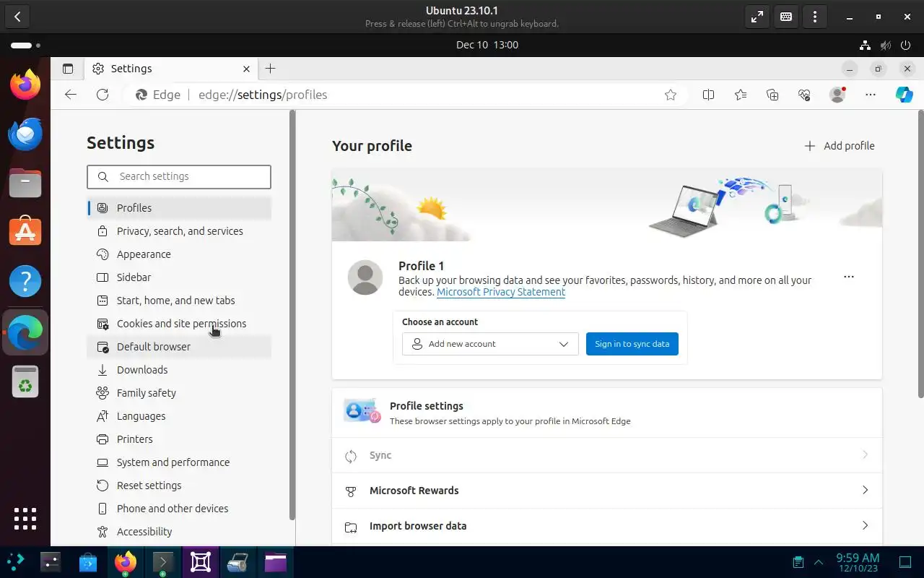Add this page to favorites star
This screenshot has height=578, width=924.
tap(671, 95)
